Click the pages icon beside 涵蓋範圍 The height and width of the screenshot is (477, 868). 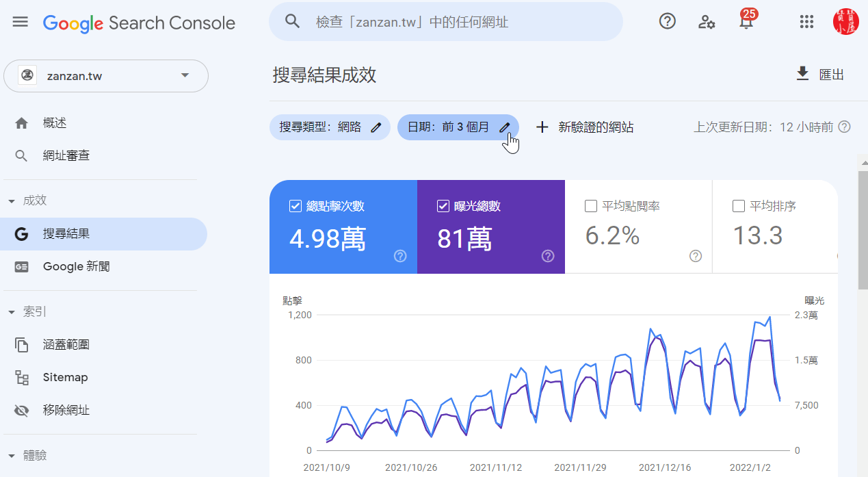pyautogui.click(x=22, y=345)
